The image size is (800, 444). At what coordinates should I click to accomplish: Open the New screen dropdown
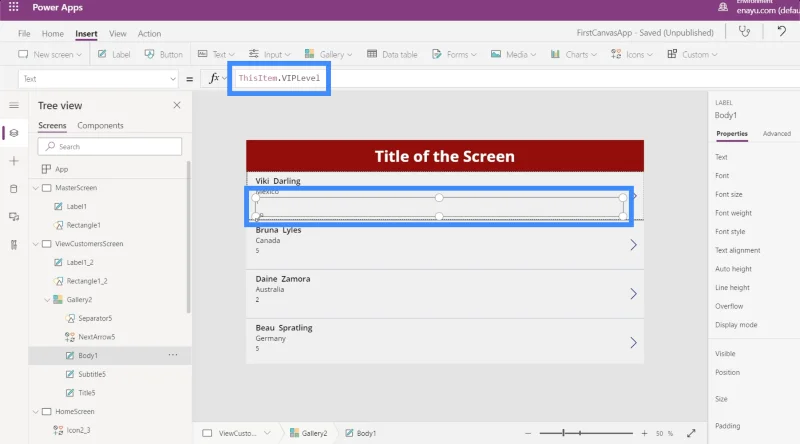click(x=50, y=54)
